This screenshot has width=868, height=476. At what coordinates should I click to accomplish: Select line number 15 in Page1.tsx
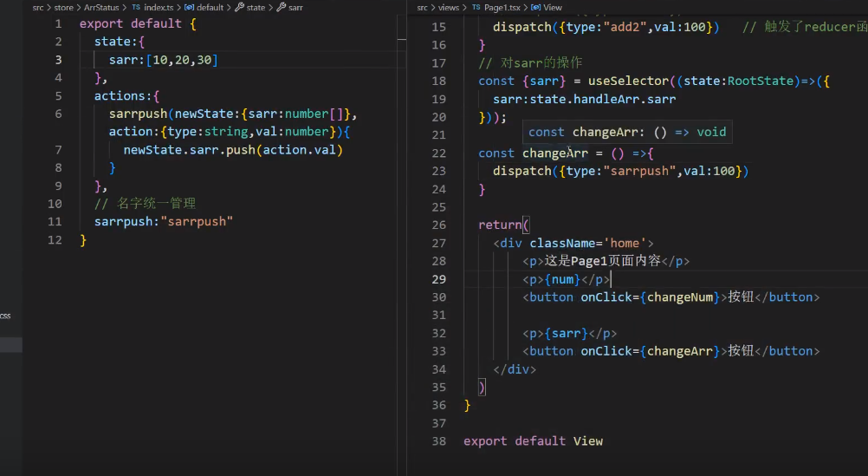pyautogui.click(x=439, y=27)
